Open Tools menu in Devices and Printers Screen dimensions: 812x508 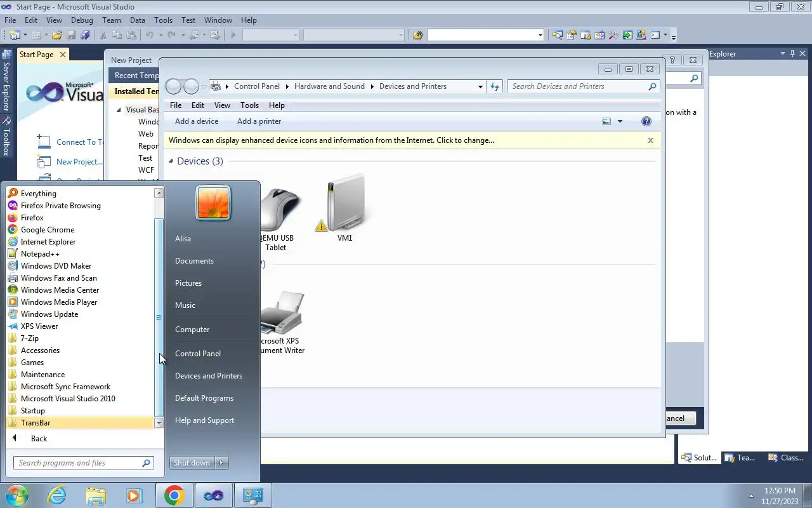[x=249, y=105]
